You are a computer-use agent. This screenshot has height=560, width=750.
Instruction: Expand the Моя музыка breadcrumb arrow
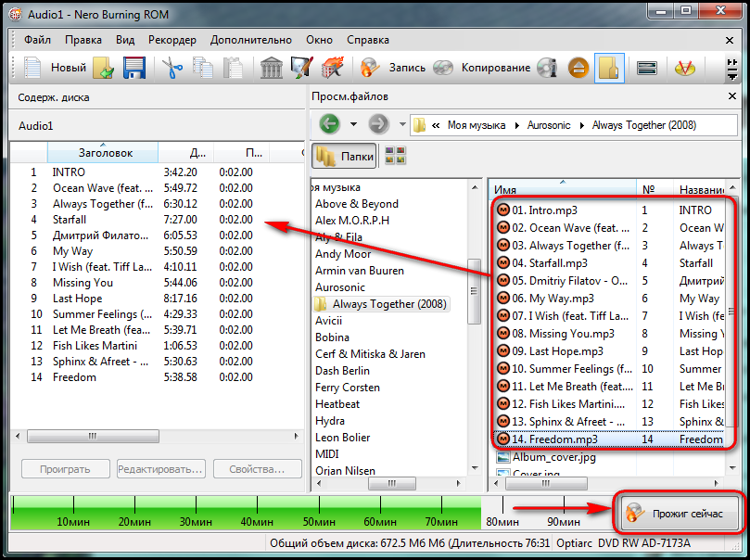pos(517,125)
